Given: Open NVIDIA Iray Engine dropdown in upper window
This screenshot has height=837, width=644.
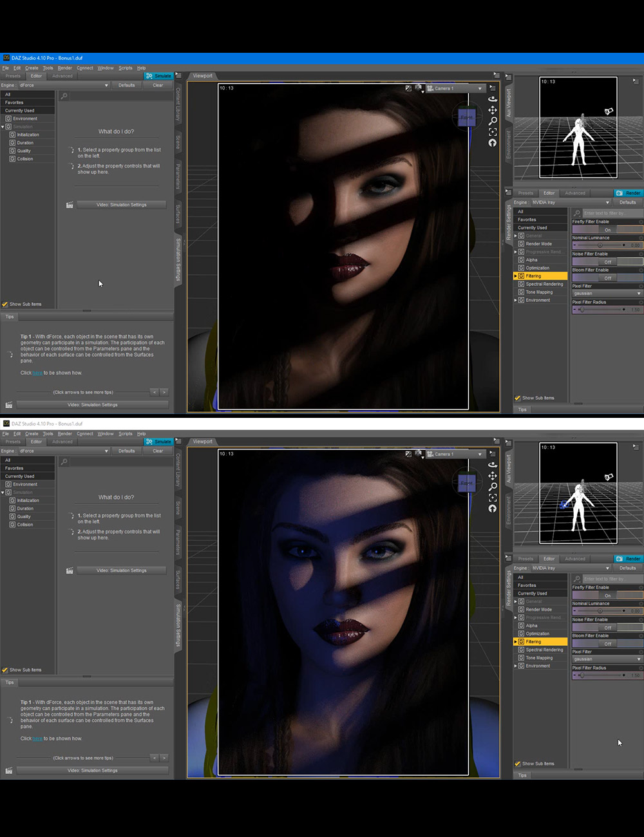Looking at the screenshot, I should pos(571,202).
